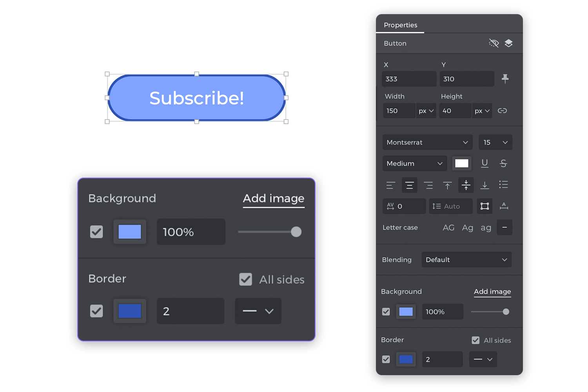Open dark blue border swatch in enlarged panel
The width and height of the screenshot is (588, 392).
[130, 311]
